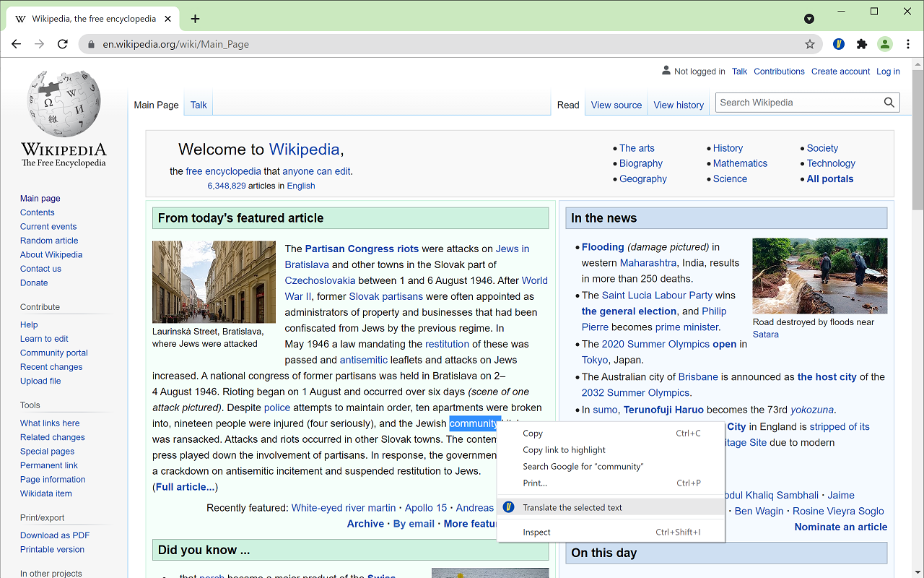Go to Current events in sidebar
Image resolution: width=924 pixels, height=578 pixels.
[x=48, y=226]
